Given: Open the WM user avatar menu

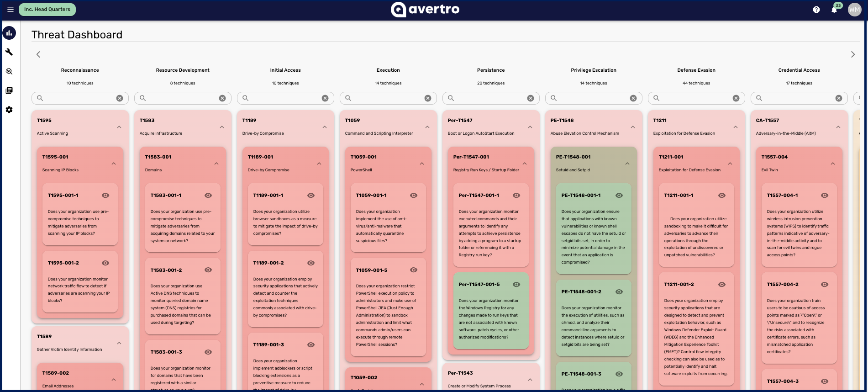Looking at the screenshot, I should pos(854,10).
